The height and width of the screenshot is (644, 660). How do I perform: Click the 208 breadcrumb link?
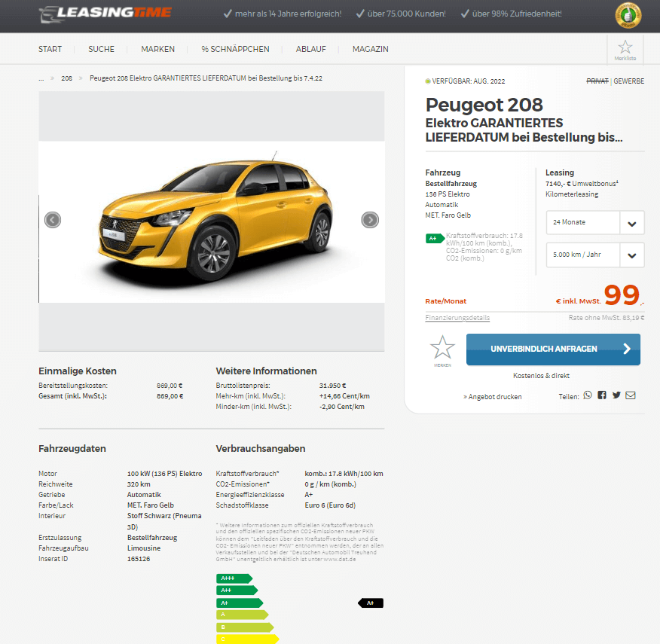pyautogui.click(x=66, y=78)
